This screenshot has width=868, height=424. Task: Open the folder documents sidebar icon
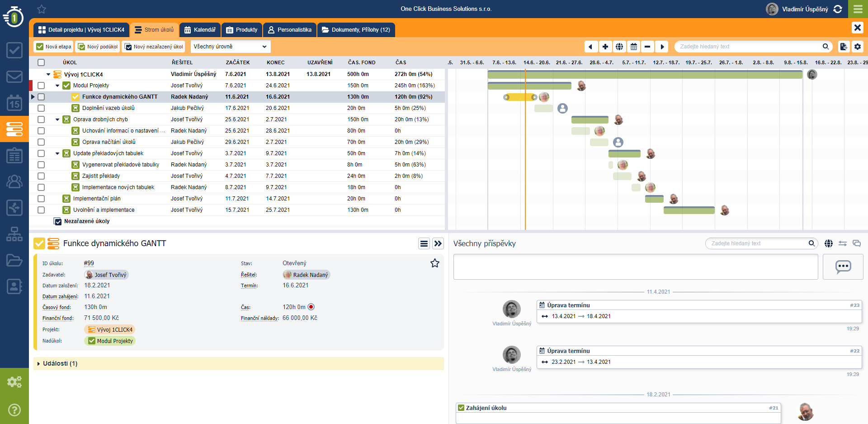[14, 260]
